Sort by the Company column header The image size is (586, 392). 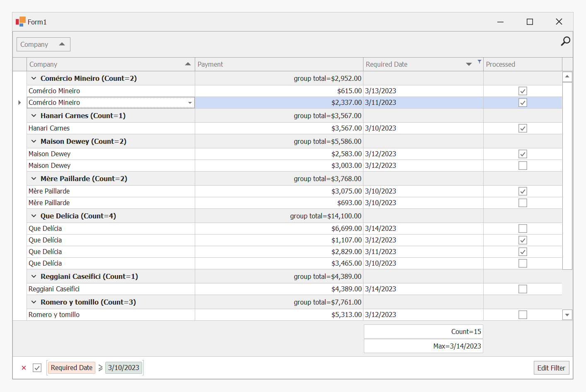pos(111,64)
